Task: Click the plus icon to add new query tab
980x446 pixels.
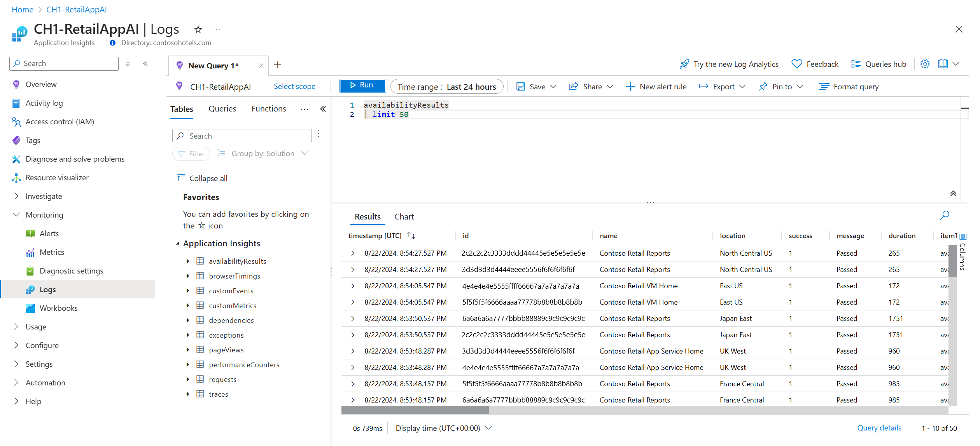Action: pyautogui.click(x=278, y=65)
